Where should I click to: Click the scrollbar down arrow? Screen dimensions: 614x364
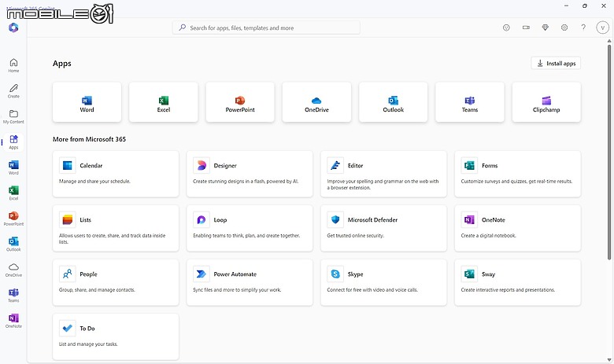coord(609,360)
